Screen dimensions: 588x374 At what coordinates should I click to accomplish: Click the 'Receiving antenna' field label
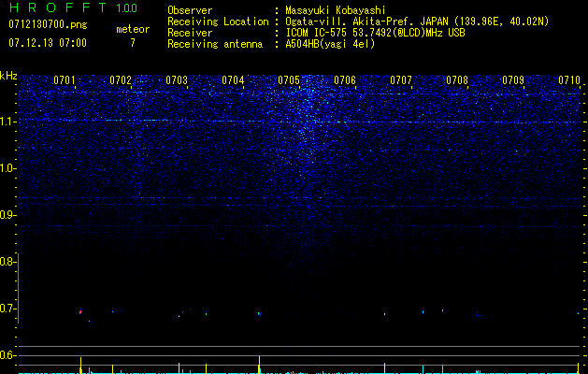[215, 44]
